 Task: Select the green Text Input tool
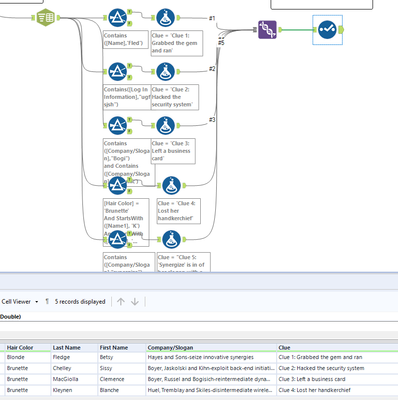click(46, 18)
